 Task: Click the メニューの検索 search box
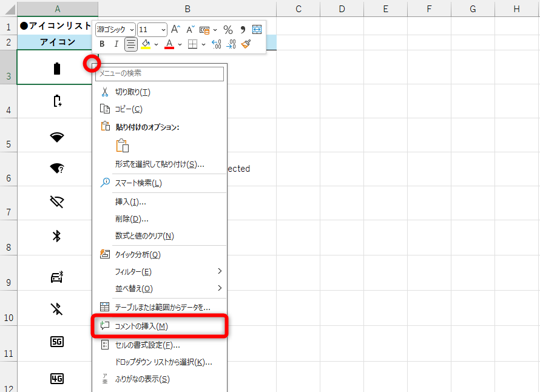(x=160, y=73)
